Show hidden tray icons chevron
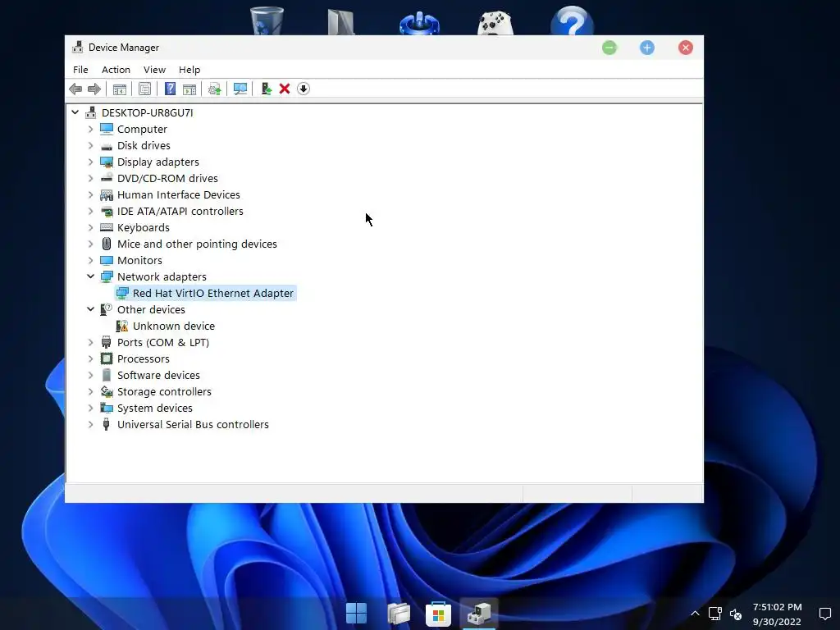 point(695,614)
